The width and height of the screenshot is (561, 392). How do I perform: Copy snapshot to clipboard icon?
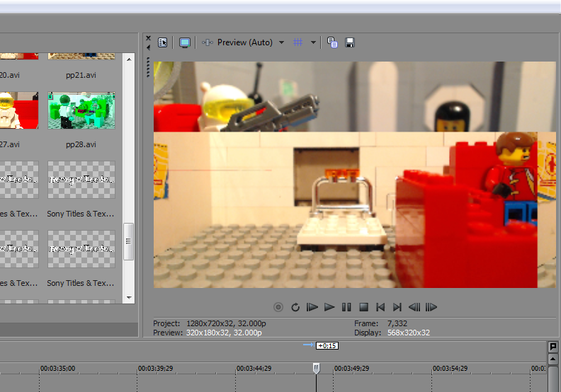tap(332, 42)
